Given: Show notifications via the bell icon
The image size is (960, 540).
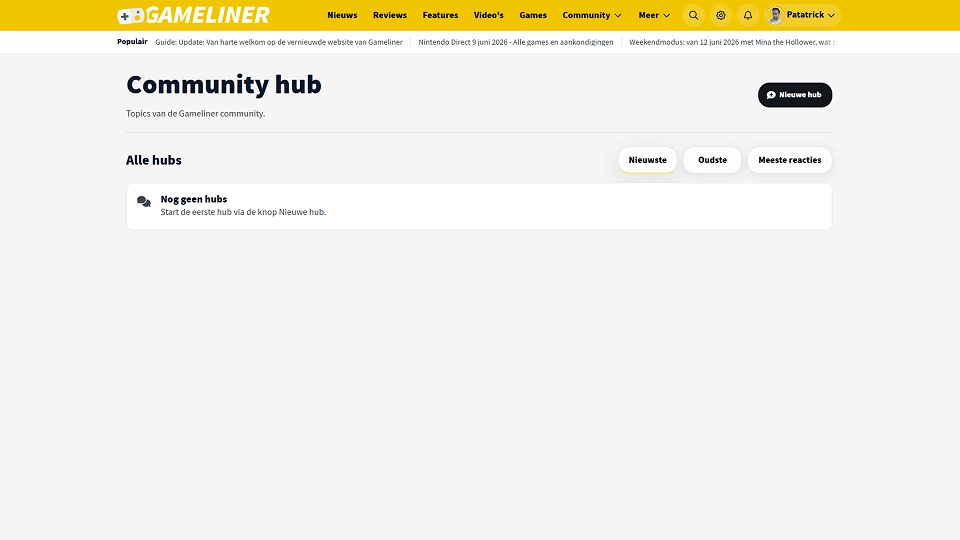Looking at the screenshot, I should point(748,15).
